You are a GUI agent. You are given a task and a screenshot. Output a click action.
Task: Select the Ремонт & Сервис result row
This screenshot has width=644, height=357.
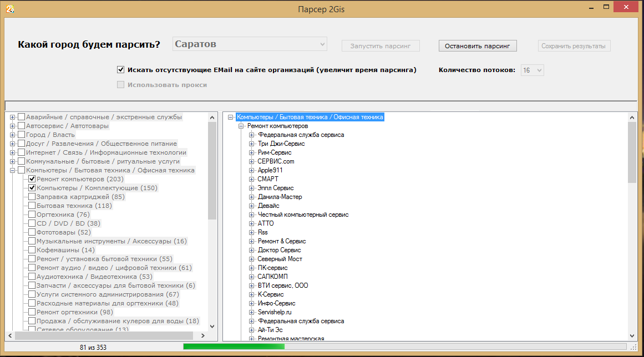(282, 241)
